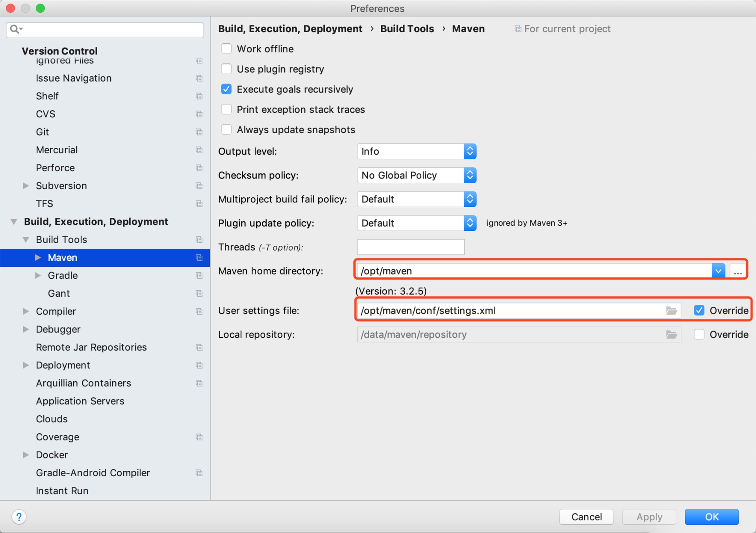Click project-level icon next to Git
The height and width of the screenshot is (533, 756).
(x=199, y=132)
